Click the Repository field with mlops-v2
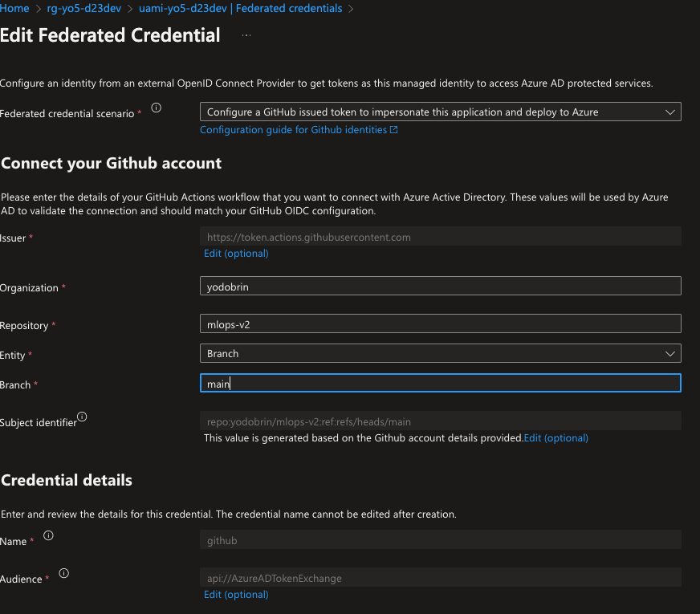700x614 pixels. coord(440,323)
